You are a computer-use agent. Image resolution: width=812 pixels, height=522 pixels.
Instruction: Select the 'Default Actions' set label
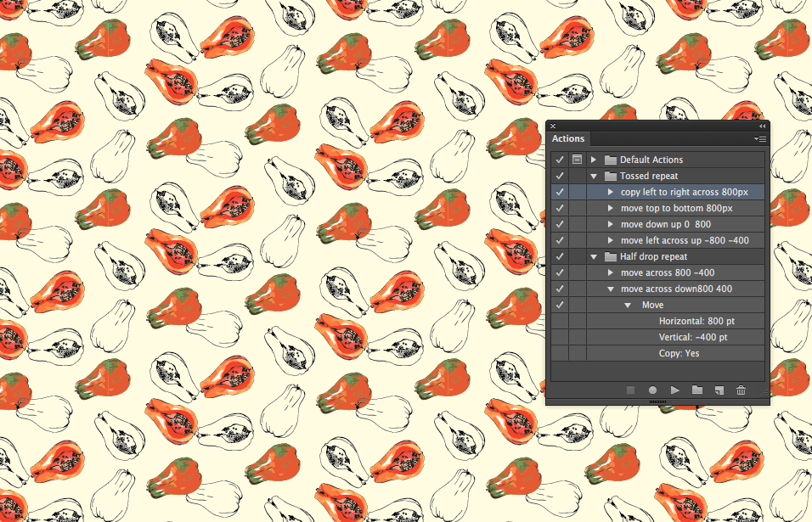[651, 160]
